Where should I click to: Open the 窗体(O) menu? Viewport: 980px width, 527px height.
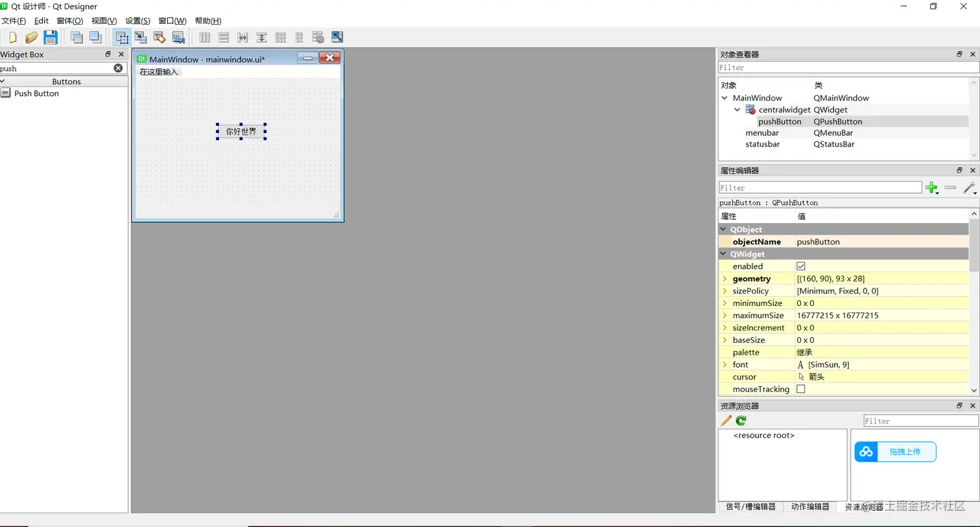click(x=69, y=21)
